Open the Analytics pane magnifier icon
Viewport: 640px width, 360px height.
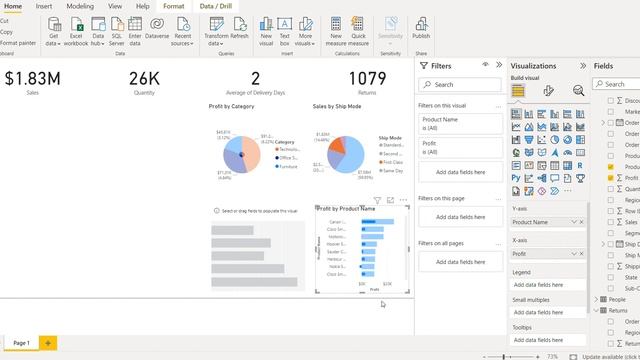[x=578, y=90]
